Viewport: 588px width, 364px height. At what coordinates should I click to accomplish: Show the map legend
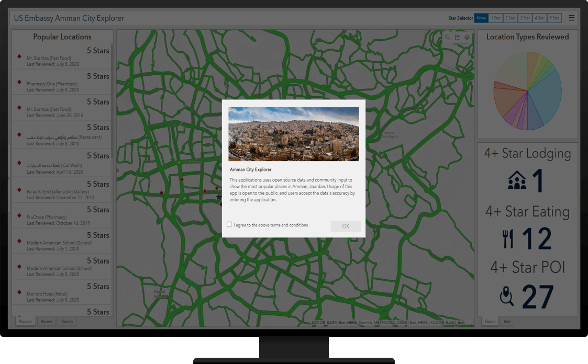click(x=457, y=37)
